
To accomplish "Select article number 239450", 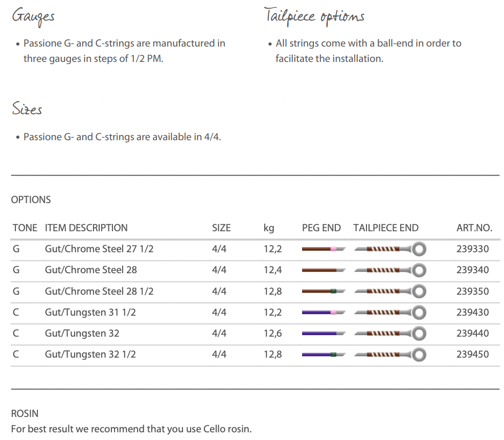I will coord(472,354).
